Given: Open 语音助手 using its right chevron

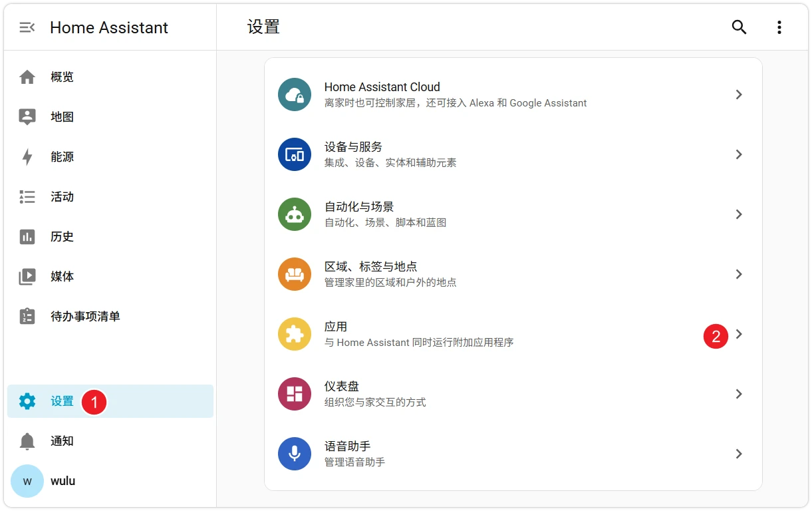Looking at the screenshot, I should [739, 454].
